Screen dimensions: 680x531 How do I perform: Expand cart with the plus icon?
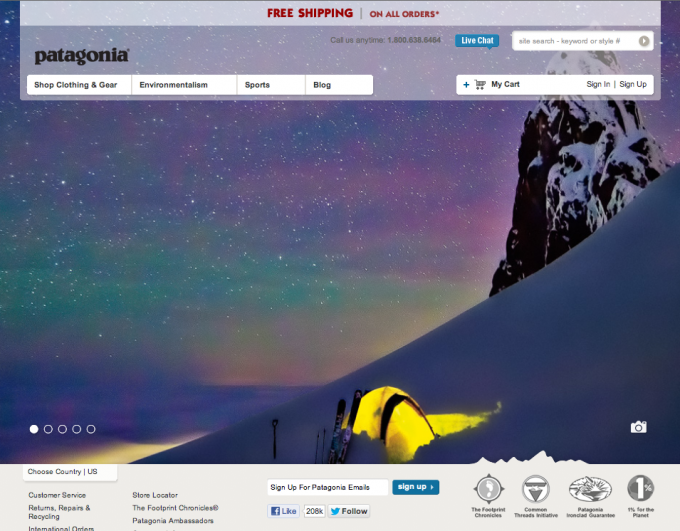pos(466,85)
